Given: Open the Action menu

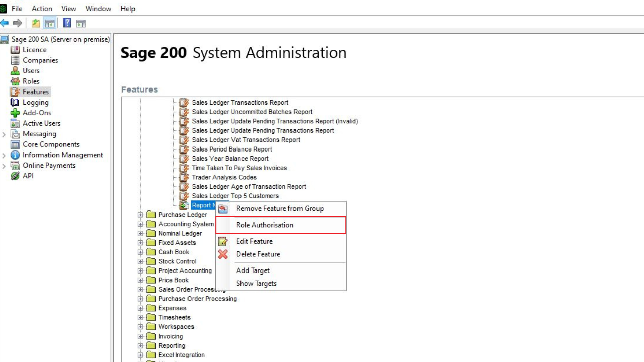Looking at the screenshot, I should pyautogui.click(x=42, y=9).
